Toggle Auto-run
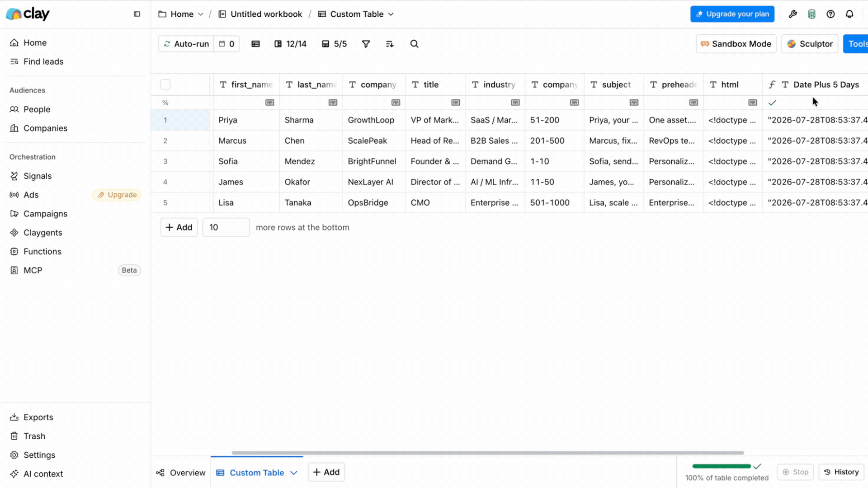This screenshot has height=488, width=868. tap(186, 44)
